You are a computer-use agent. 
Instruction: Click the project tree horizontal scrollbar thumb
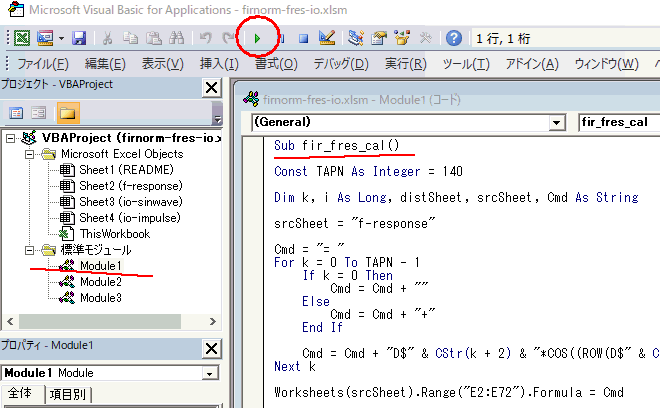(x=100, y=322)
